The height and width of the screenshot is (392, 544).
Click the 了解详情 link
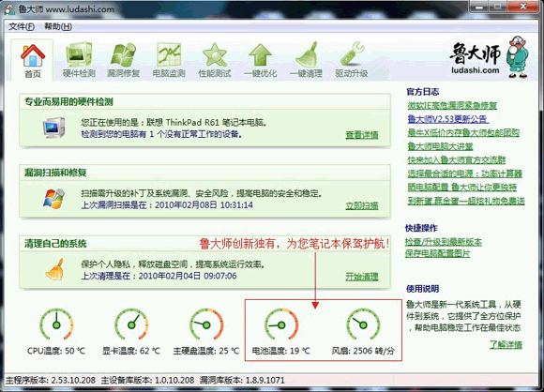point(506,344)
